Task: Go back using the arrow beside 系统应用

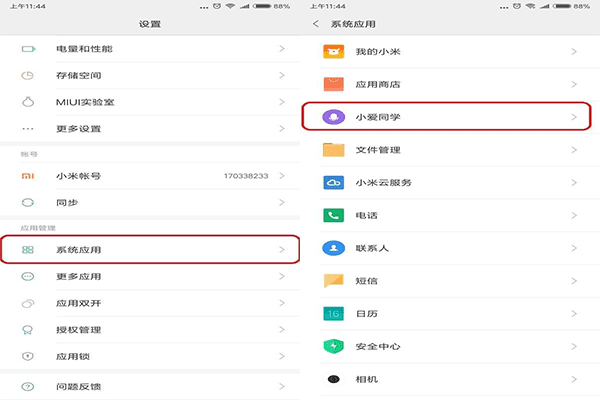Action: pos(316,24)
